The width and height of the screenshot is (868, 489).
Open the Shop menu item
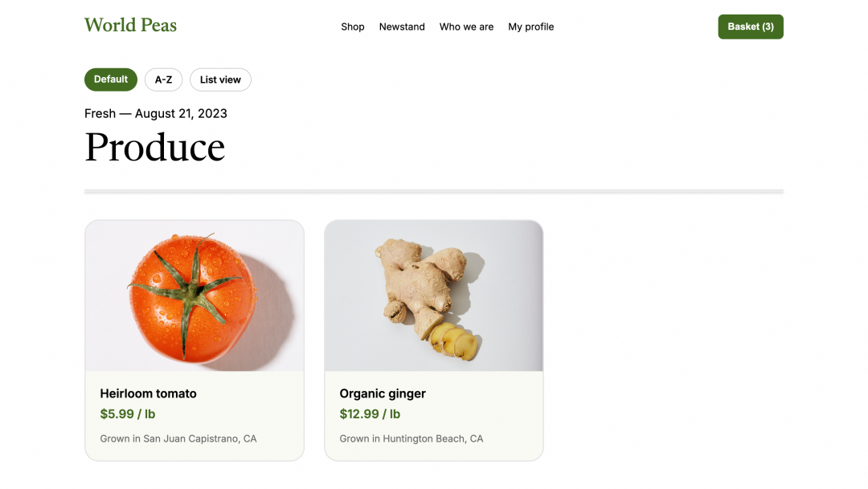(x=353, y=26)
